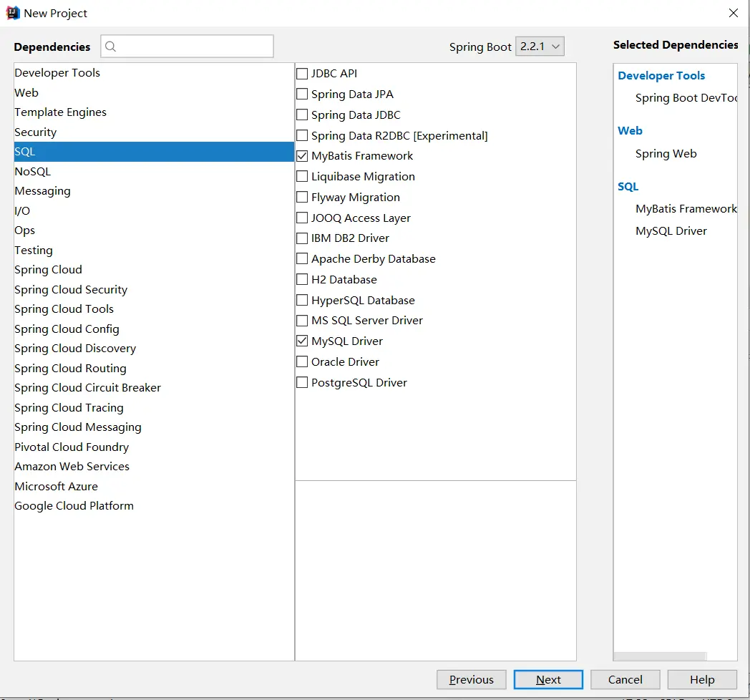The height and width of the screenshot is (700, 750).
Task: Cancel the new project wizard
Action: (625, 679)
